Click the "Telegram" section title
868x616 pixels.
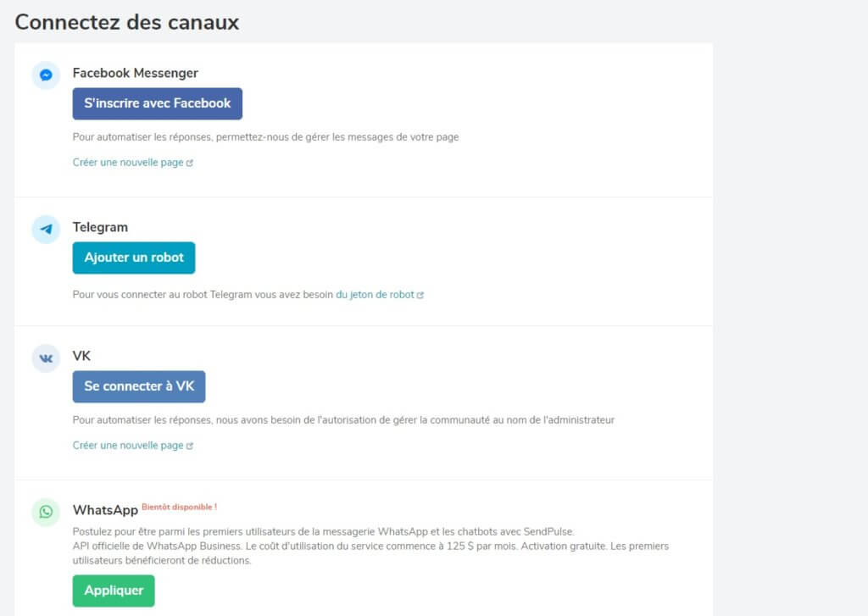pos(100,227)
